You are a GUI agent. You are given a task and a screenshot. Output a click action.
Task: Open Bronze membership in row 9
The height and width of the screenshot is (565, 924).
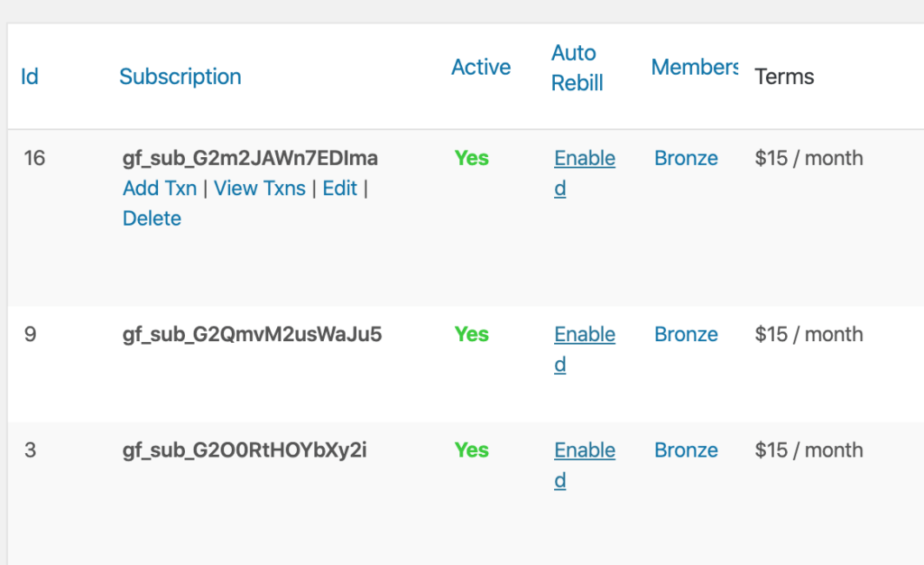686,334
